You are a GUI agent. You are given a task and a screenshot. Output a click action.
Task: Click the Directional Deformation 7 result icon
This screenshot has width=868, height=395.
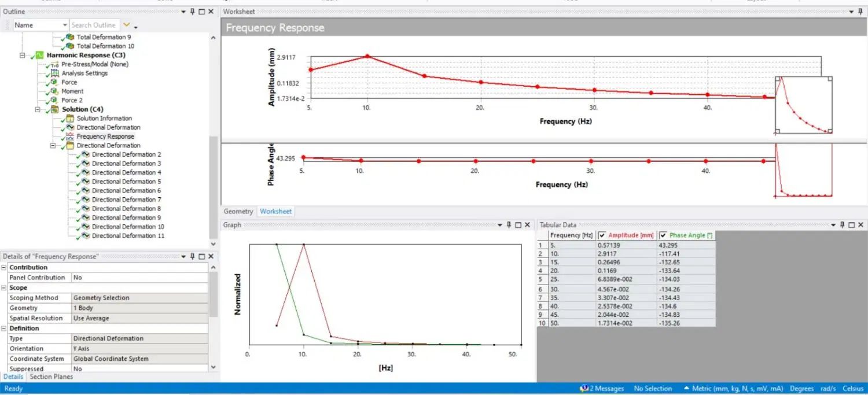point(85,200)
